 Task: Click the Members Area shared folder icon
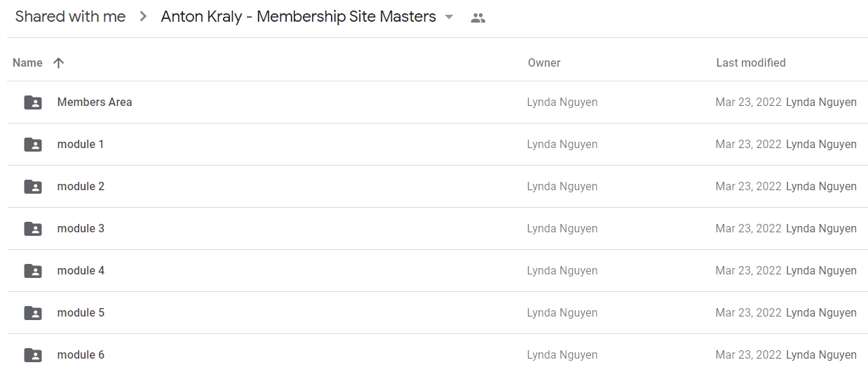click(x=33, y=102)
